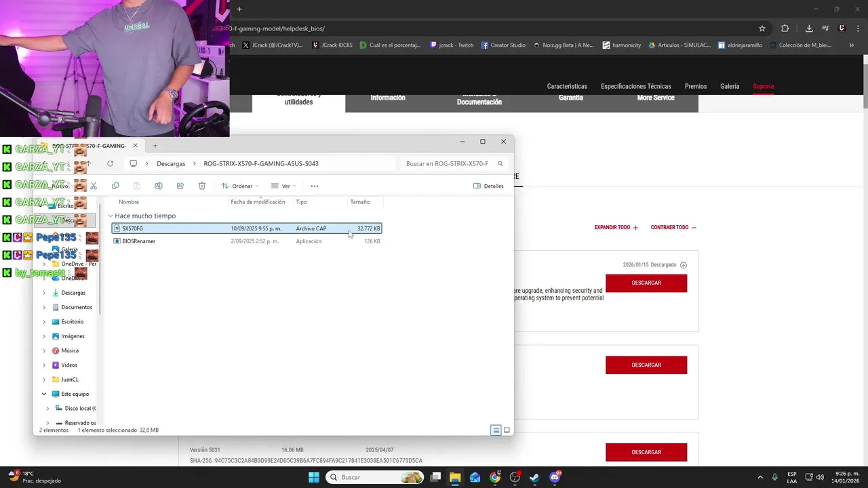Expand the Música tree item
Screen dimensions: 868x488
tap(44, 350)
